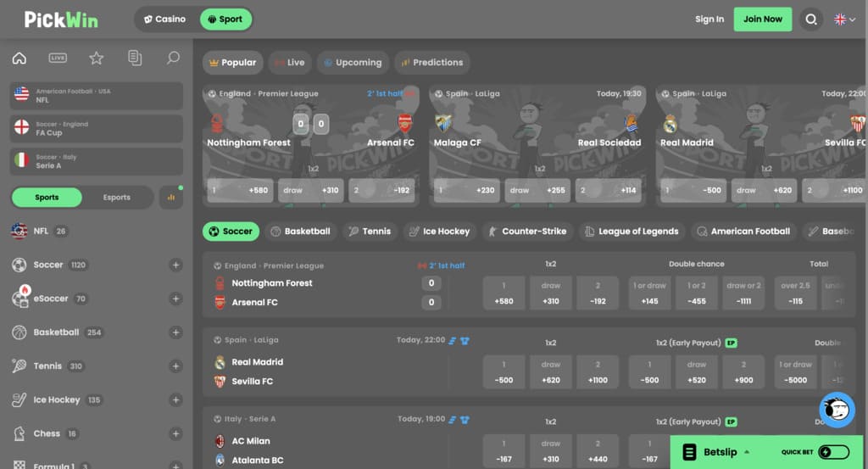This screenshot has height=469, width=868.
Task: Open the Upcoming tab
Action: click(x=353, y=63)
